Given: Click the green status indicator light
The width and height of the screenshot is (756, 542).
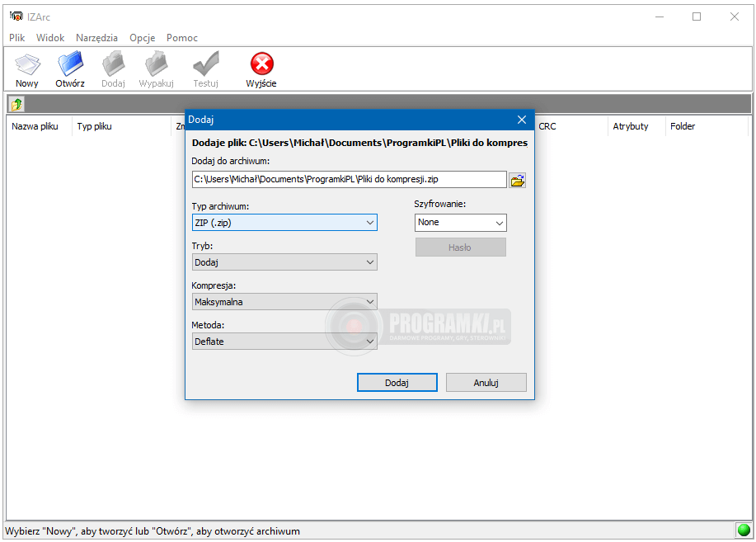Looking at the screenshot, I should pyautogui.click(x=744, y=530).
